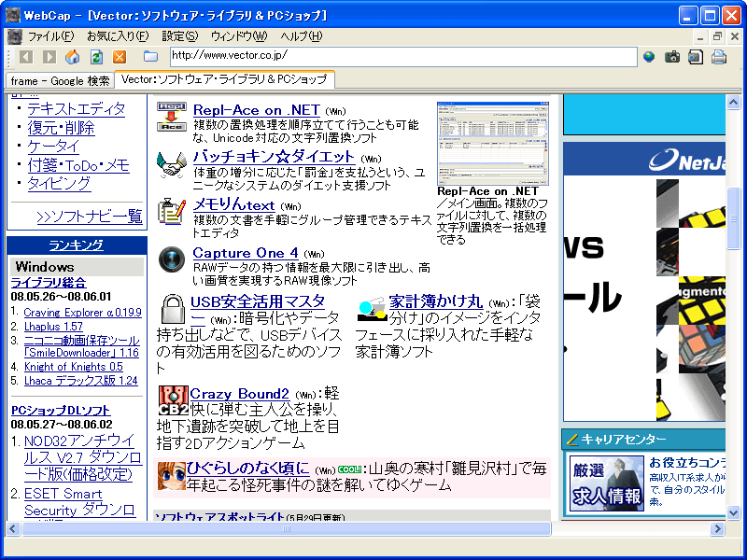The width and height of the screenshot is (747, 560).
Task: Click the 家計簿かけ丸 icon
Action: [x=372, y=310]
